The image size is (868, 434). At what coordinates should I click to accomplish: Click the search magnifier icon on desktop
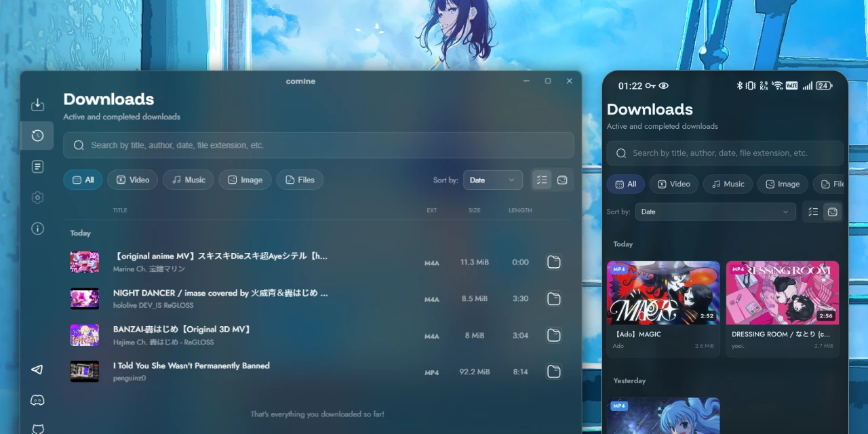(x=79, y=145)
